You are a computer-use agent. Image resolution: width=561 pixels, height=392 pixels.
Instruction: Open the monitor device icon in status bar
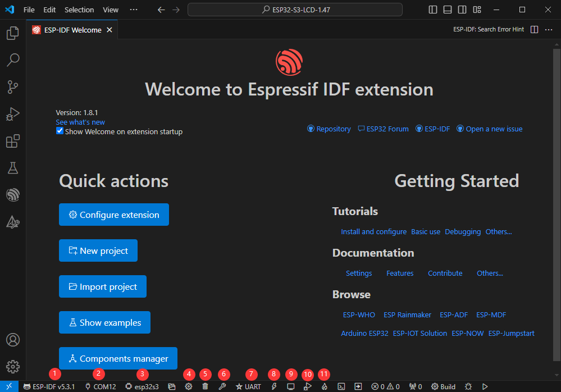[291, 386]
